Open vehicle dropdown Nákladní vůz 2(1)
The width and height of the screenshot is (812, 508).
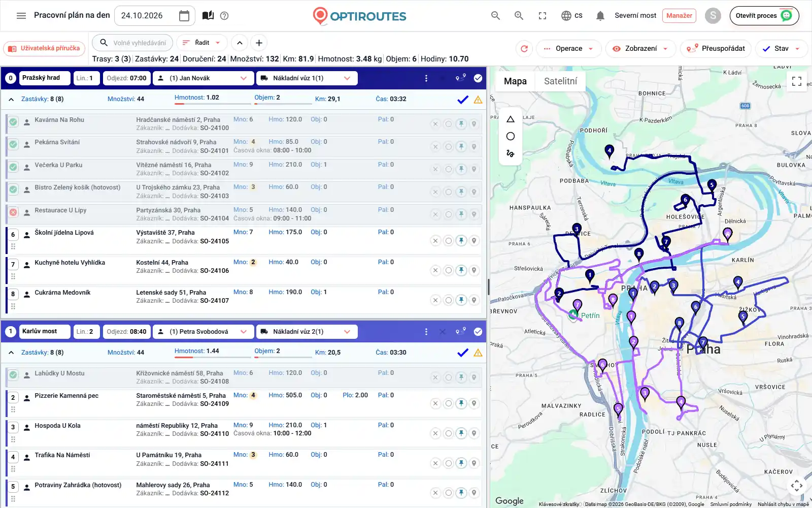pos(307,332)
